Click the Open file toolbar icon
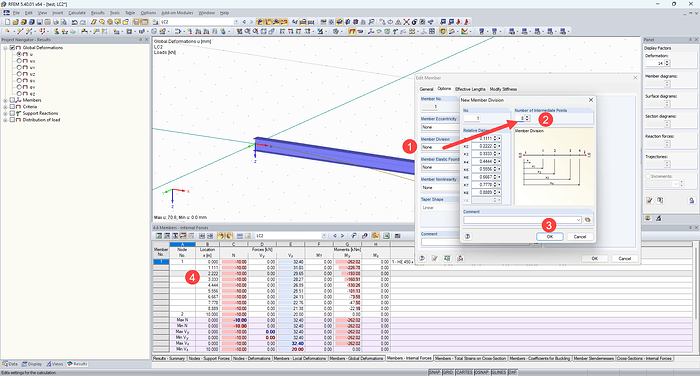The width and height of the screenshot is (700, 376). 15,21
